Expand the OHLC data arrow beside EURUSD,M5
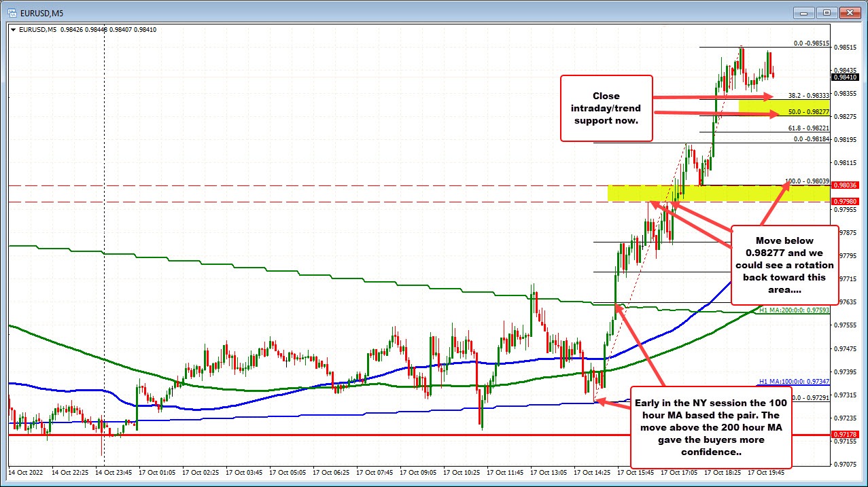The image size is (868, 487). pyautogui.click(x=13, y=30)
